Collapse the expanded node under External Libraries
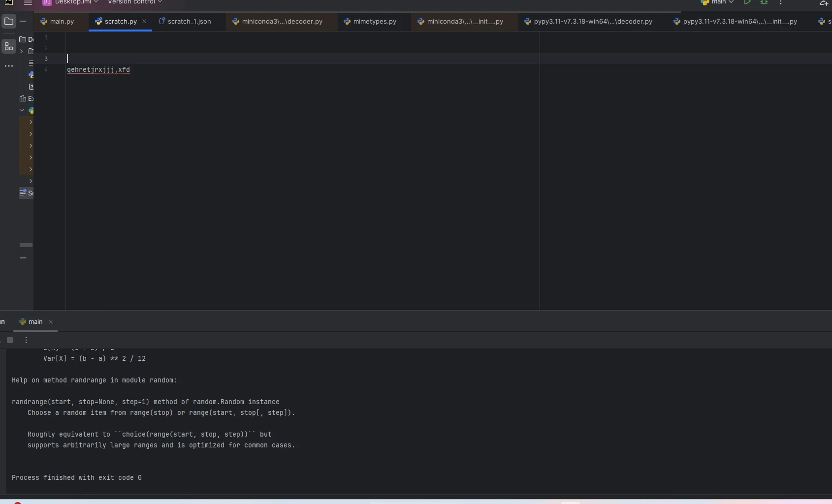The image size is (832, 504). tap(22, 110)
